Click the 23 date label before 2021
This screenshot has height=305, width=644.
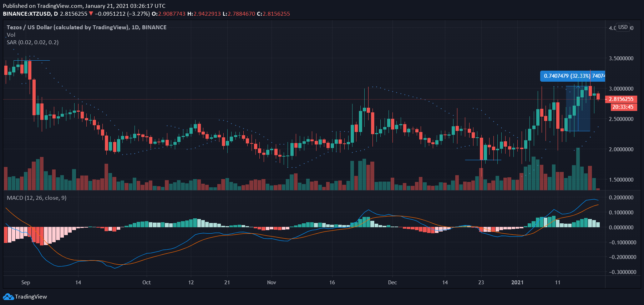tap(481, 282)
